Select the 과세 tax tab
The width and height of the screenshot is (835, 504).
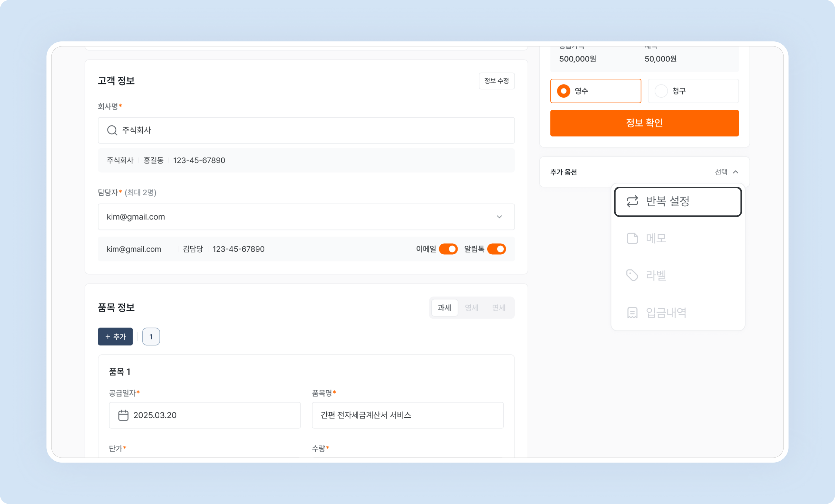(x=445, y=308)
